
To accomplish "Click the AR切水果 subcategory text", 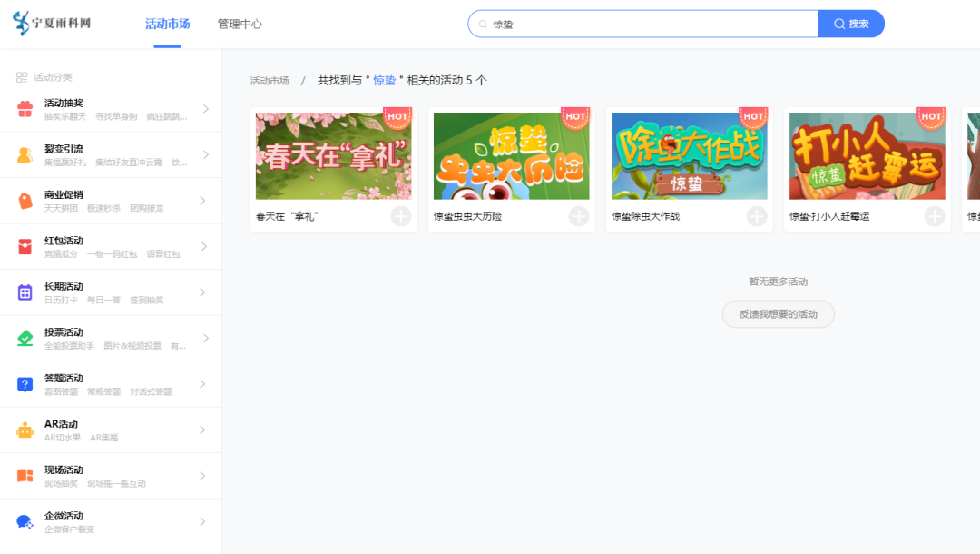I will tap(63, 438).
